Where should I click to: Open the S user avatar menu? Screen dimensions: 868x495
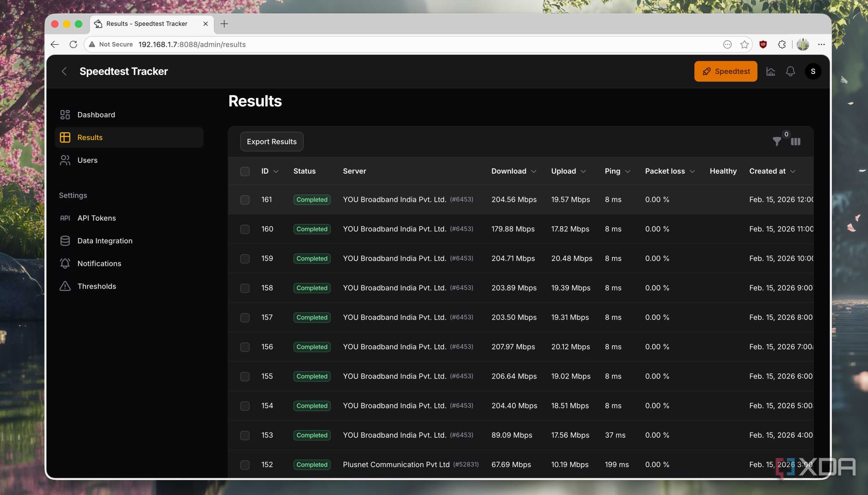click(x=813, y=71)
